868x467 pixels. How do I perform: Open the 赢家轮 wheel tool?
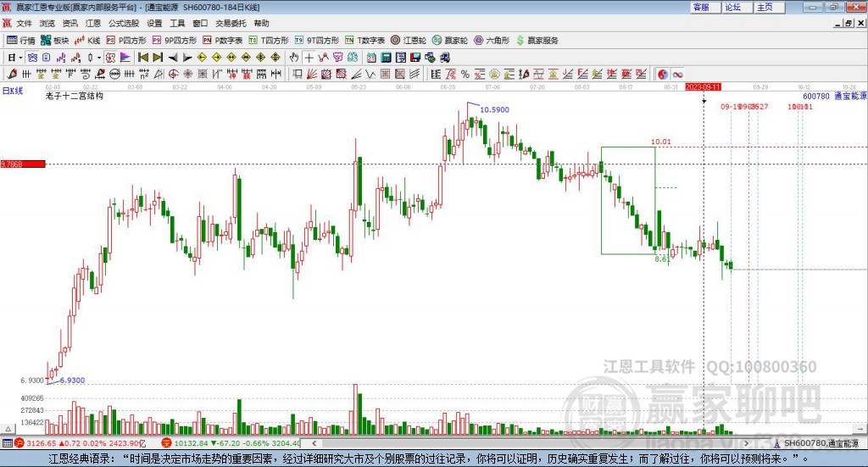[x=450, y=41]
